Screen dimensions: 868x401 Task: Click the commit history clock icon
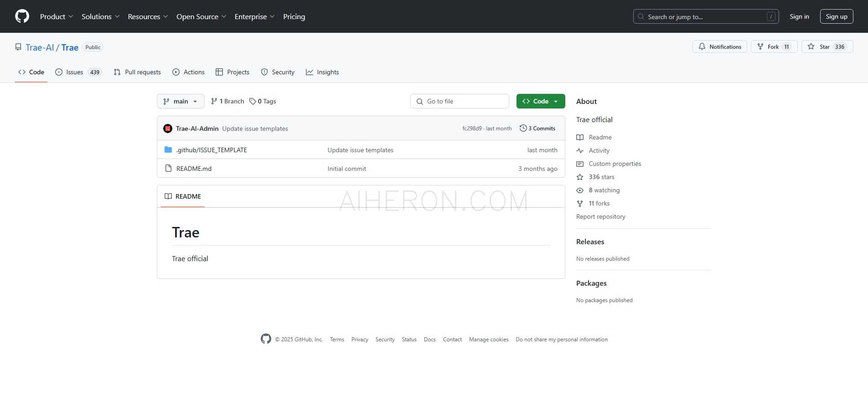523,129
